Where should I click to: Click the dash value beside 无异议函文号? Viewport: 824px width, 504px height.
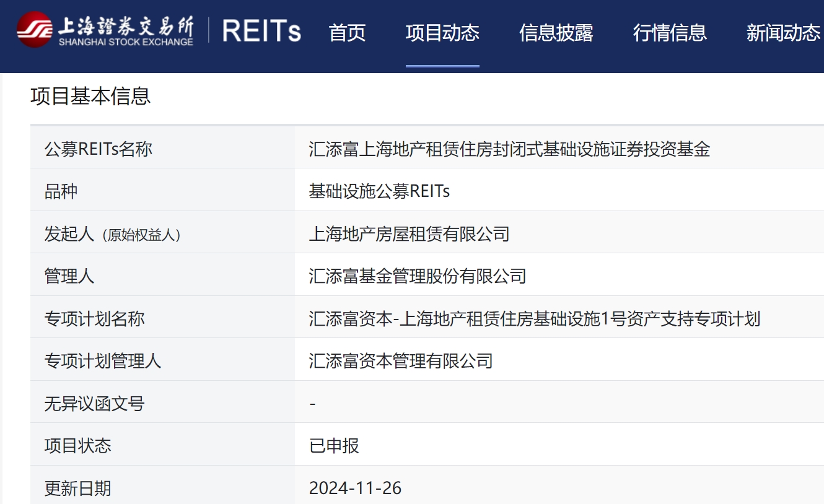pos(312,404)
